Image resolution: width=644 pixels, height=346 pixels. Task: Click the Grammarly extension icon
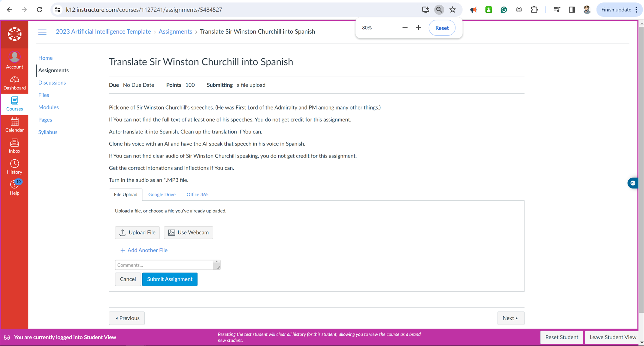point(504,9)
